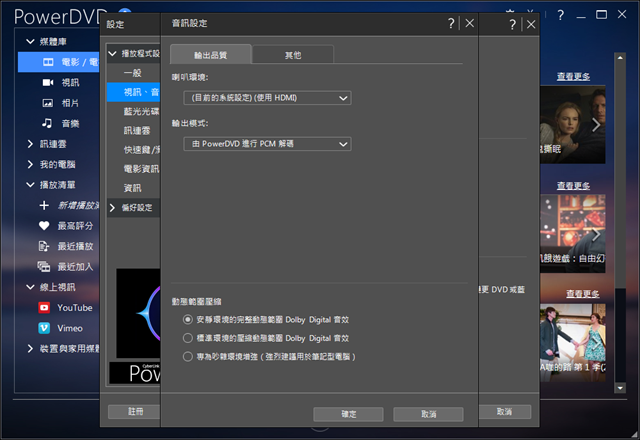Click the help question mark in 音訊設定 dialog
The image size is (640, 440).
451,24
